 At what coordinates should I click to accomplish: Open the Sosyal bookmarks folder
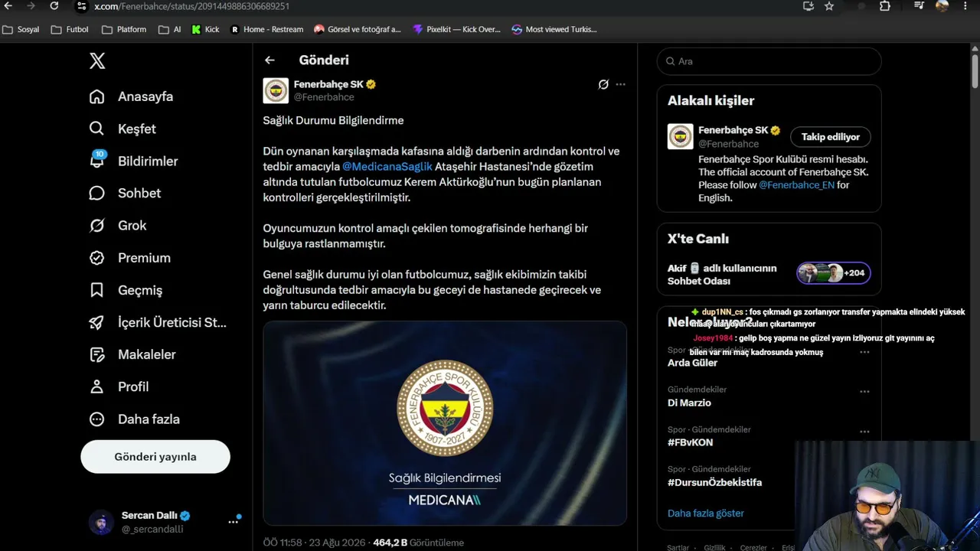tap(21, 29)
